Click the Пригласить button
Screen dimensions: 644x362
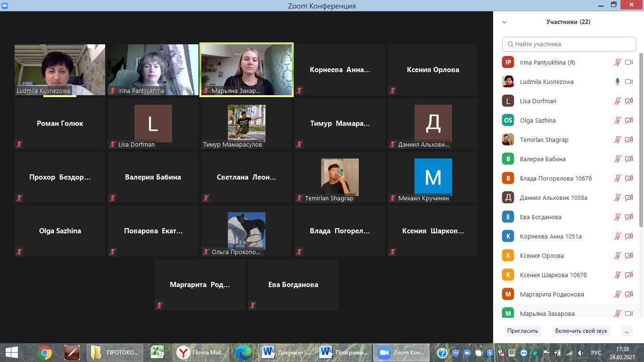pyautogui.click(x=522, y=331)
